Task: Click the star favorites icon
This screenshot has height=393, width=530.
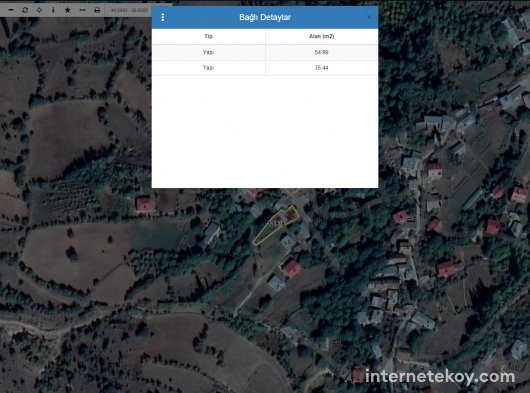Action: [x=68, y=10]
